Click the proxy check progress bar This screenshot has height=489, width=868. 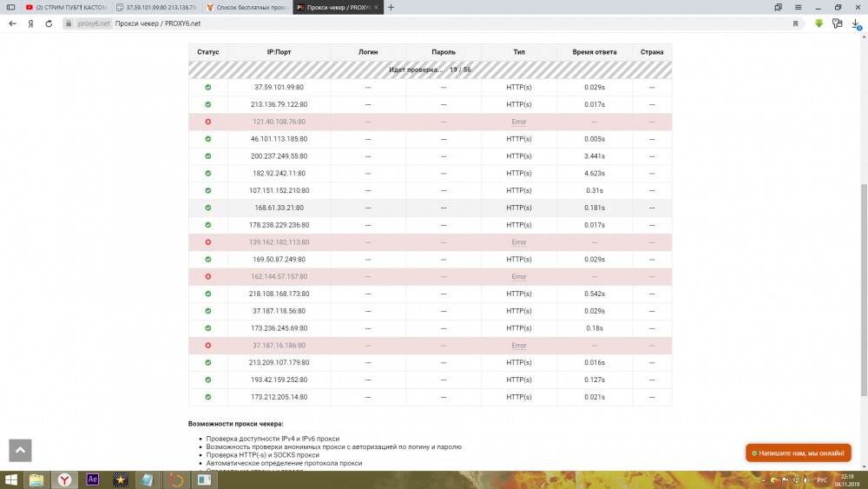point(430,69)
